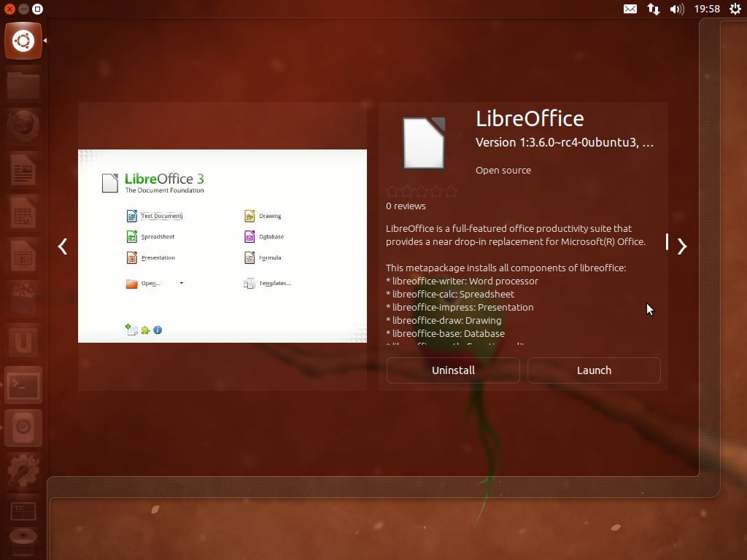
Task: Launch Firefox from the launcher
Action: point(23,126)
